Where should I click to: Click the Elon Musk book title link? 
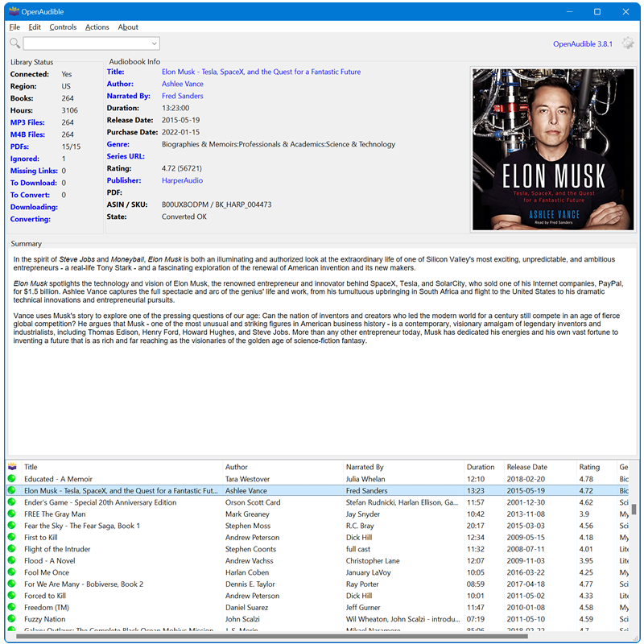tap(261, 72)
